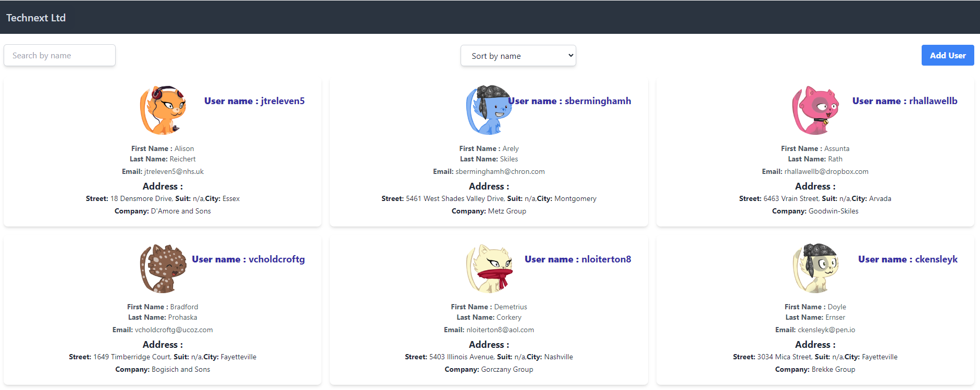The image size is (980, 390).
Task: Open user name sberminghamh heading
Action: (569, 101)
